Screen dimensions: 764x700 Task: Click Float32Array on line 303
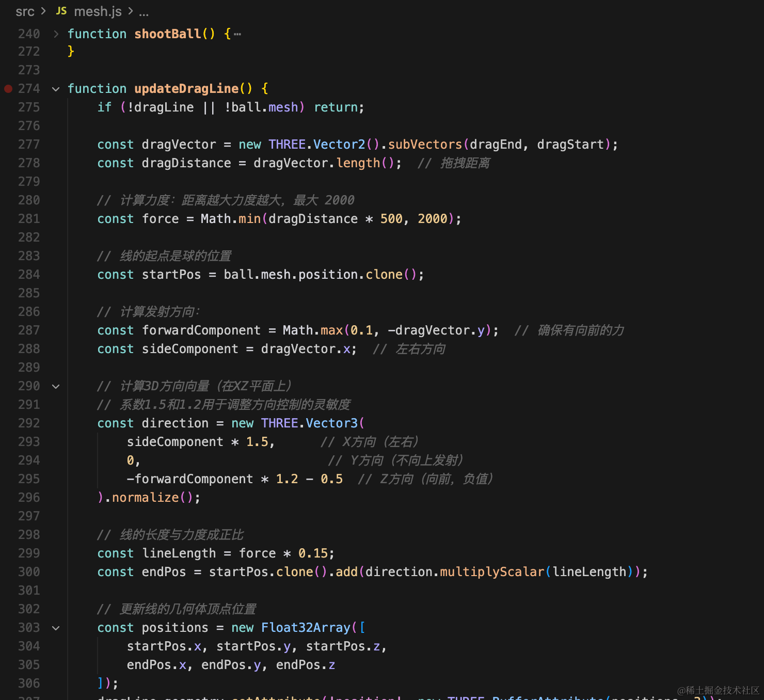click(306, 628)
